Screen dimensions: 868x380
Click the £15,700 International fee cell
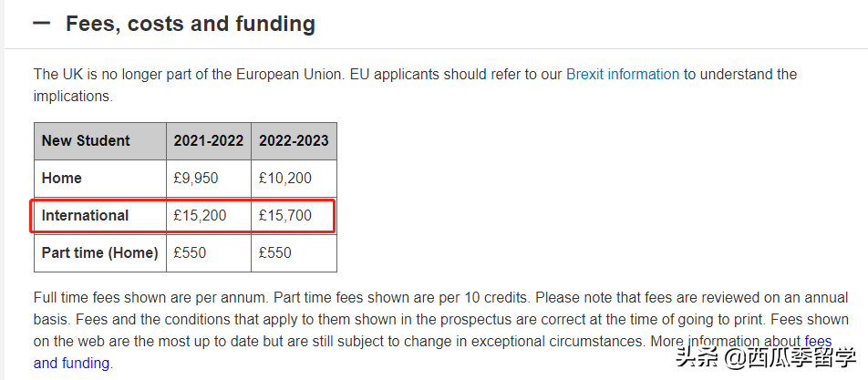[285, 216]
